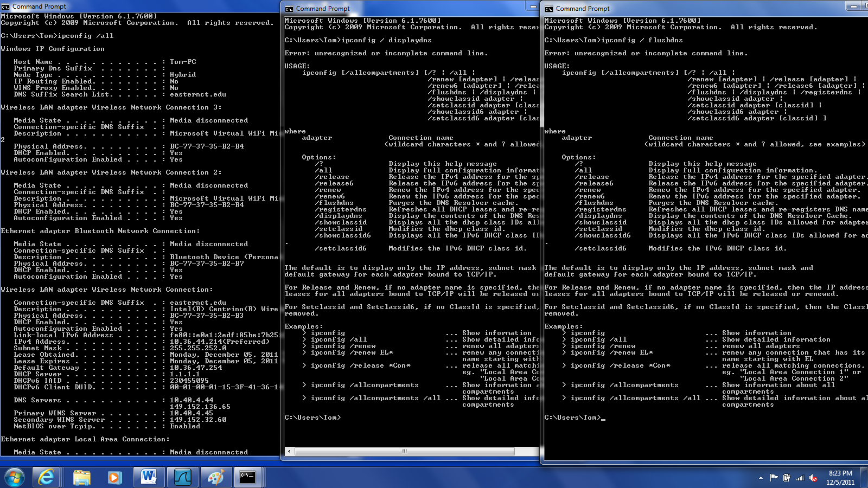The width and height of the screenshot is (868, 488).
Task: Click the Show Desktop button
Action: (865, 478)
